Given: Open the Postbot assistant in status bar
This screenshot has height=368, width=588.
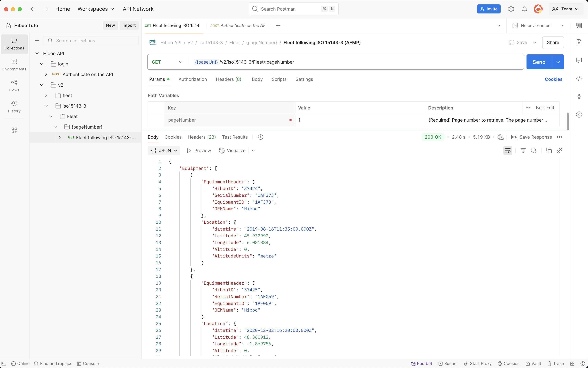Looking at the screenshot, I should coord(421,363).
